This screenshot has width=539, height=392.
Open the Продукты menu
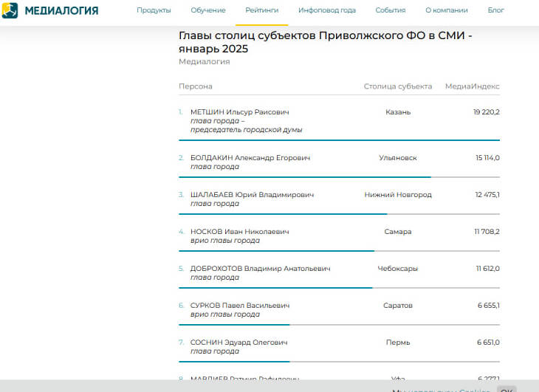(x=154, y=10)
